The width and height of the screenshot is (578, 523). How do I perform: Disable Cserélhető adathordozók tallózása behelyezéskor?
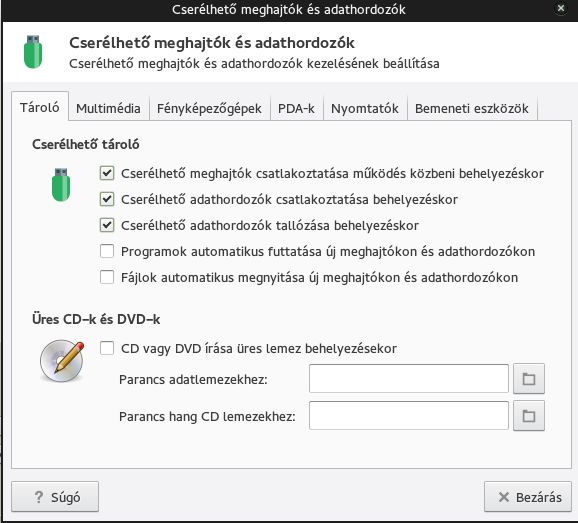point(107,225)
